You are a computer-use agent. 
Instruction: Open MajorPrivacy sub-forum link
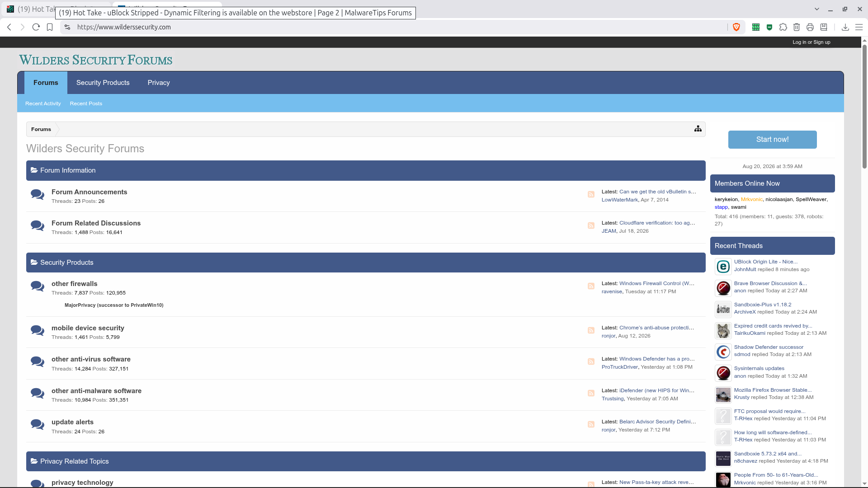click(114, 305)
